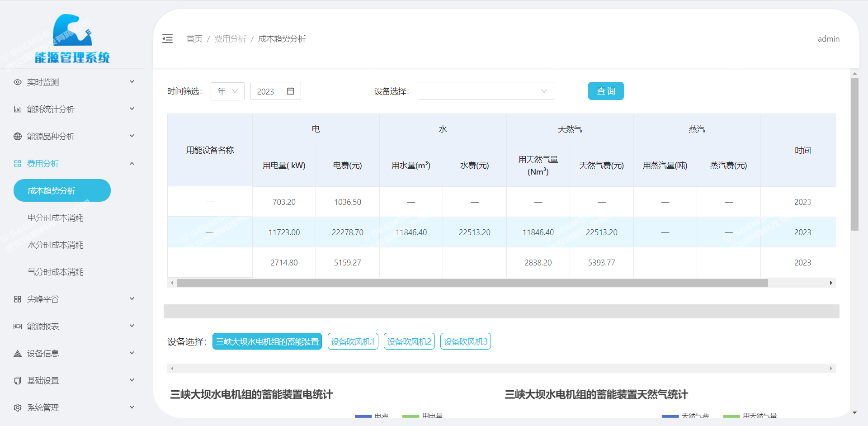Click the energy management system logo
Viewport: 868px width, 426px height.
coord(72,38)
